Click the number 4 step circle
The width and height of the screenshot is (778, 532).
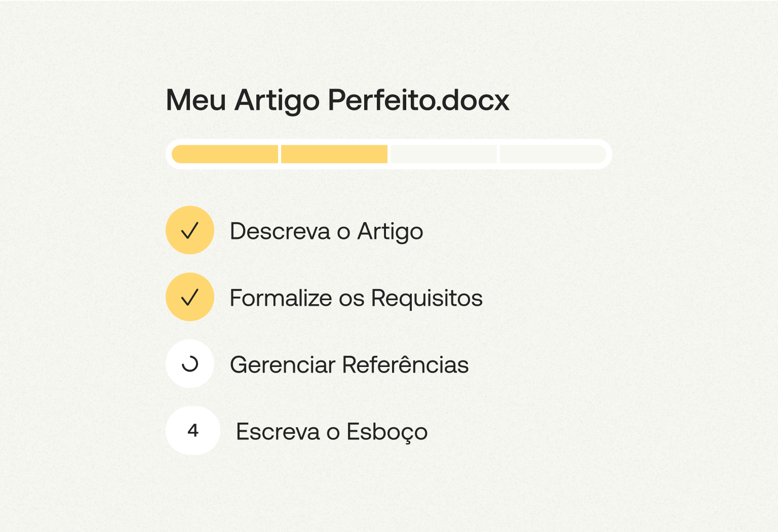click(193, 431)
